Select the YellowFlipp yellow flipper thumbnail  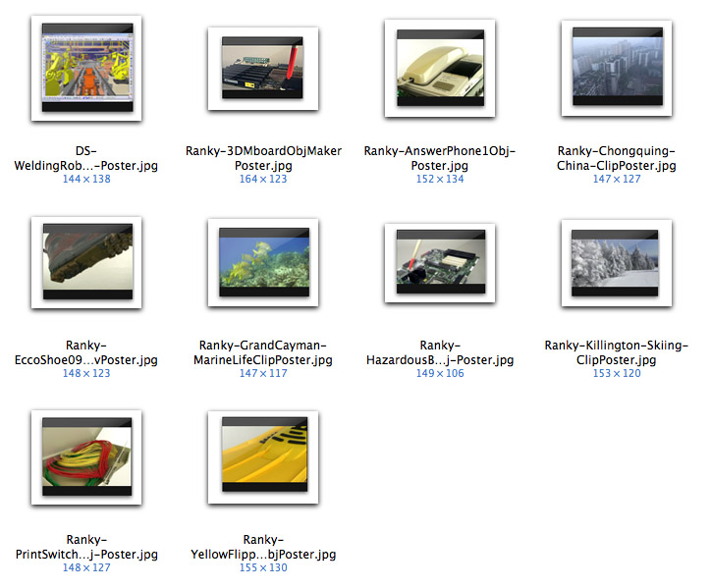[263, 457]
